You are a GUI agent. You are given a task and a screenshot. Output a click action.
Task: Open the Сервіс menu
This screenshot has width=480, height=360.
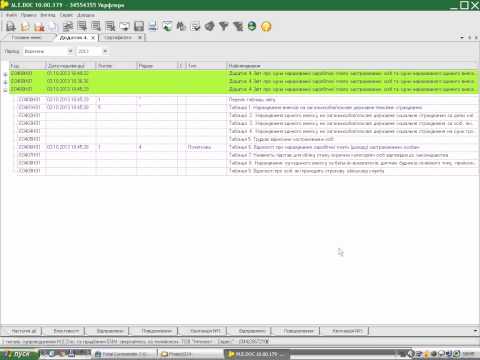[x=66, y=15]
